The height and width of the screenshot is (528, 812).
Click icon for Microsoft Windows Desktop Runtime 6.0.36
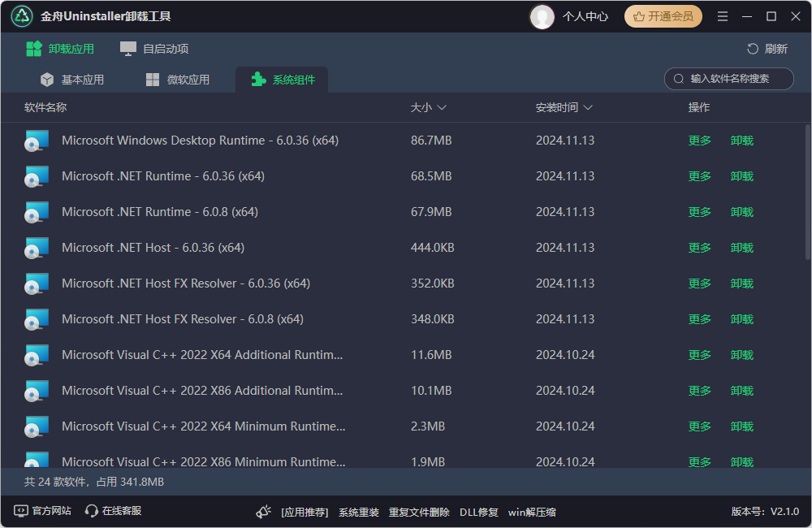[37, 141]
